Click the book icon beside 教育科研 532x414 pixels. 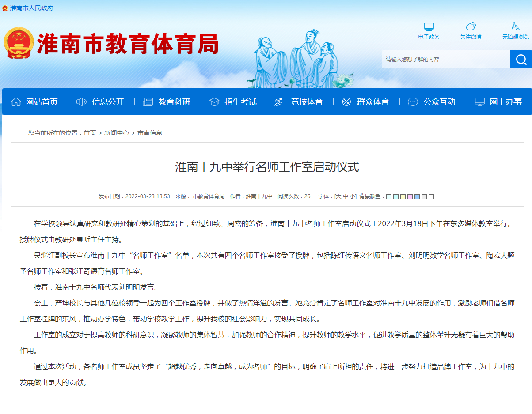coord(147,102)
